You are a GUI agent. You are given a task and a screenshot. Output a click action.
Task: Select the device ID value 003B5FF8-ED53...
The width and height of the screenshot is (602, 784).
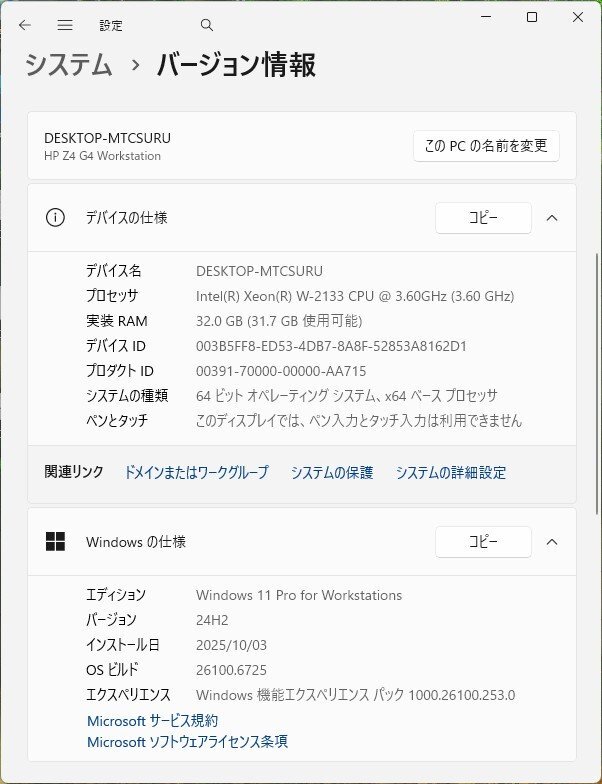pyautogui.click(x=331, y=346)
